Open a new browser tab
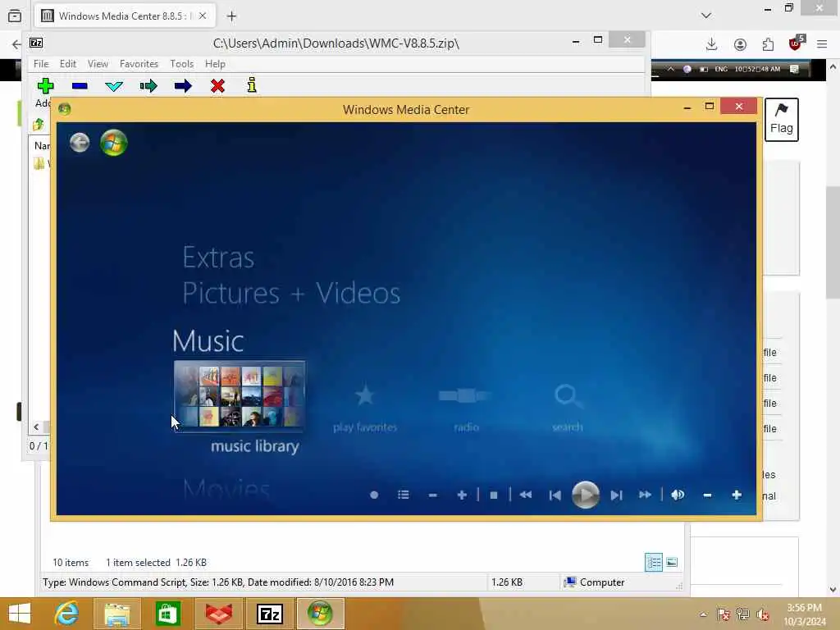The image size is (840, 630). [231, 16]
